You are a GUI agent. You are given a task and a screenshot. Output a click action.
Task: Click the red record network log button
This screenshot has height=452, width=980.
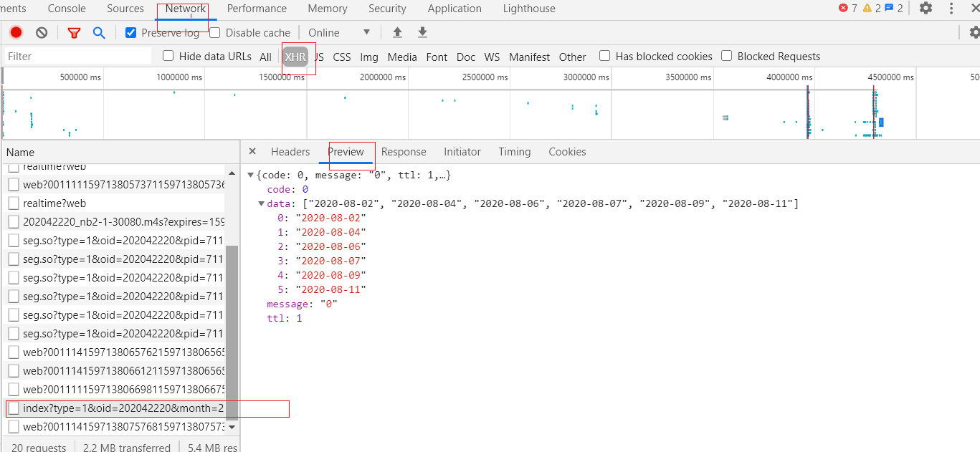16,32
